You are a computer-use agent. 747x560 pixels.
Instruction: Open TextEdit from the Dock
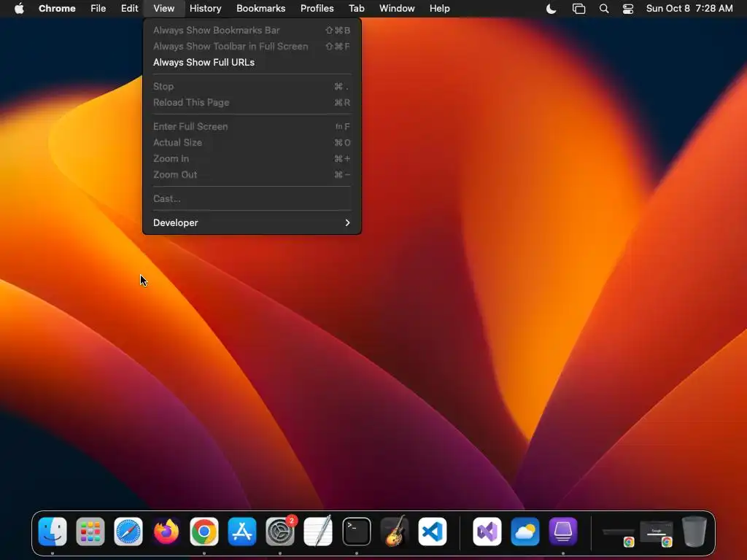pyautogui.click(x=318, y=532)
